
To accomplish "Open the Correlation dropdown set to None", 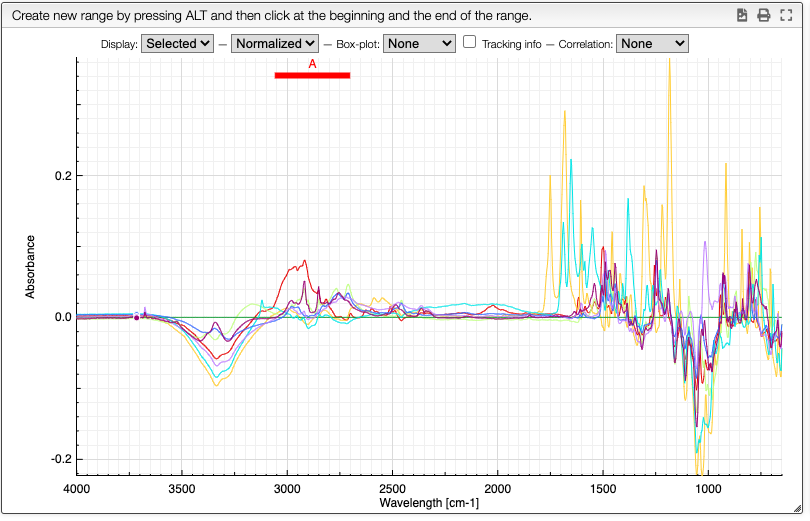I will pyautogui.click(x=652, y=44).
